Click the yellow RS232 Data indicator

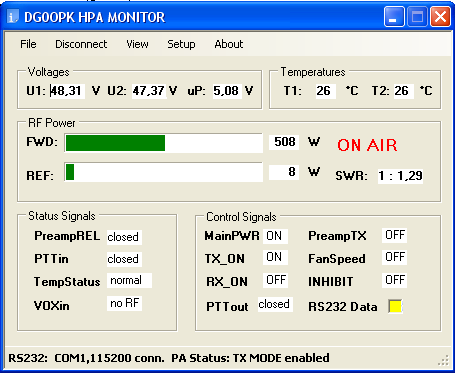[395, 306]
